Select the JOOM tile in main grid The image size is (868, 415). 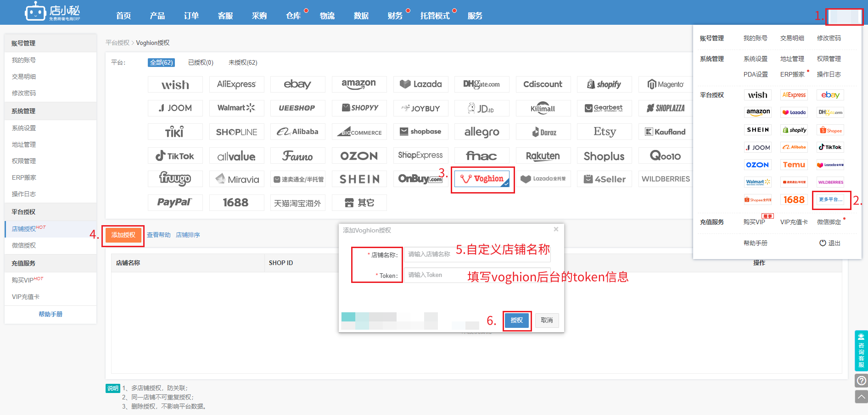tap(175, 108)
